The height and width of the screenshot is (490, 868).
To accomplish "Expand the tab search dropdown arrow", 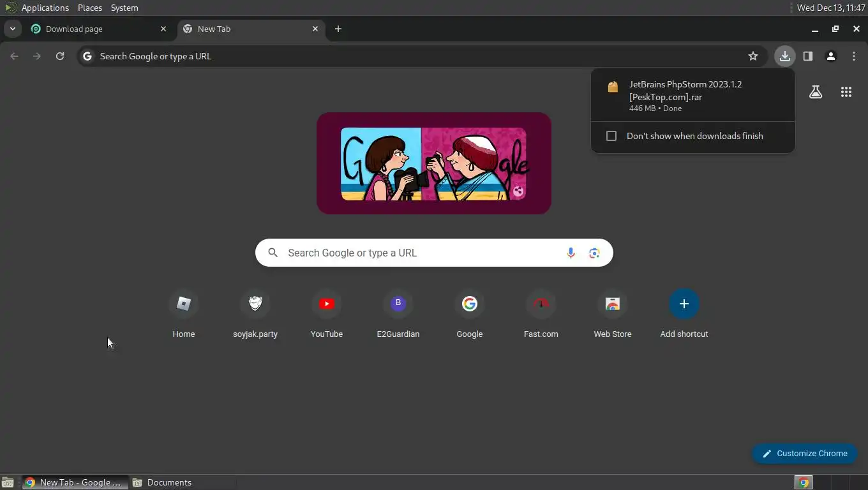I will tap(12, 29).
